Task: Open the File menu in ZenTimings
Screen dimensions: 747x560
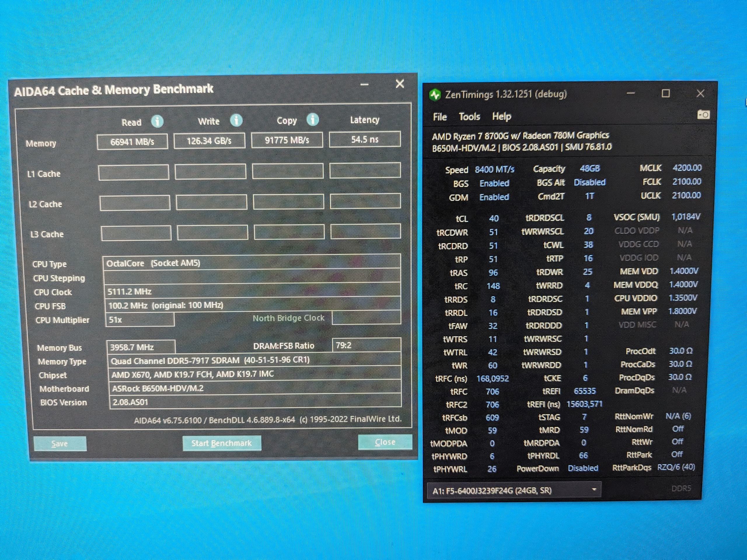Action: coord(440,117)
